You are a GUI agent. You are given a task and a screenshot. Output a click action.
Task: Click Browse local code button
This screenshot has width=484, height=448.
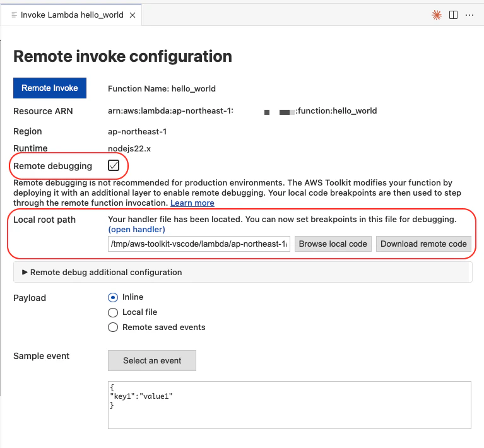[x=333, y=244]
